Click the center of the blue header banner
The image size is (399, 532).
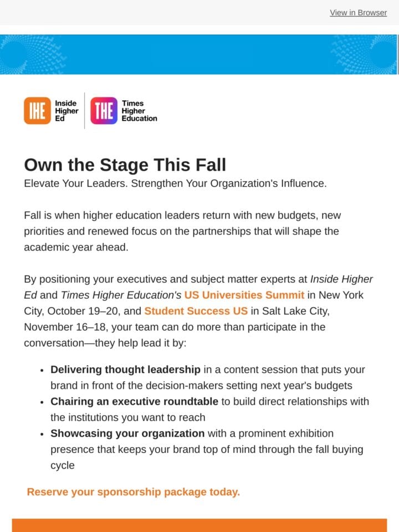pyautogui.click(x=199, y=54)
